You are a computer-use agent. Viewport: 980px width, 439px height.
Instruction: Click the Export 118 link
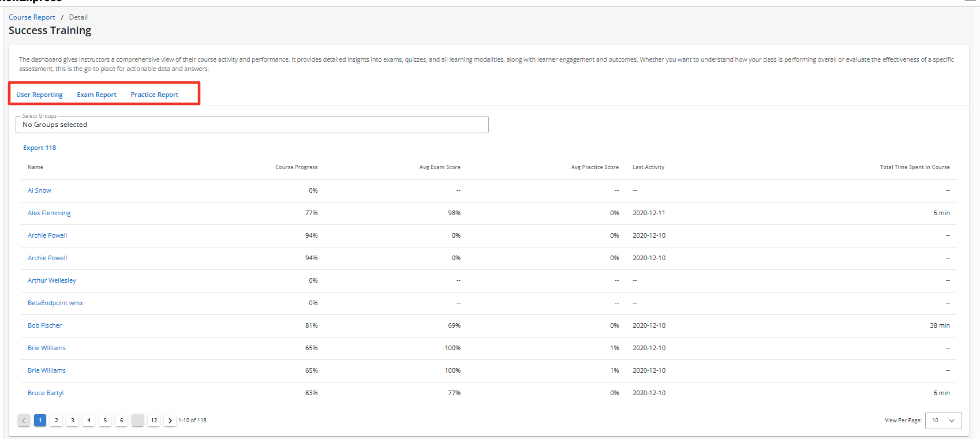tap(39, 148)
